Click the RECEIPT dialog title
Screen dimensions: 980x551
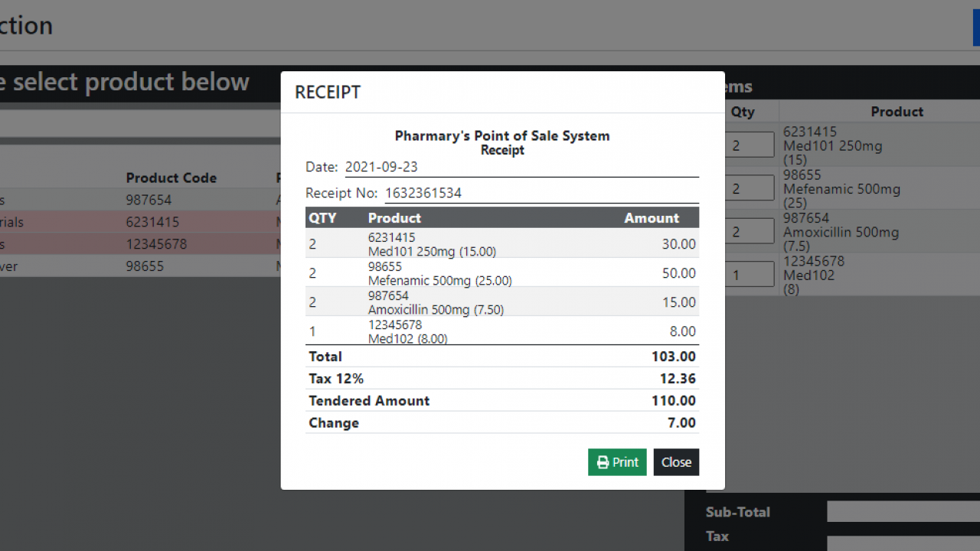click(328, 93)
